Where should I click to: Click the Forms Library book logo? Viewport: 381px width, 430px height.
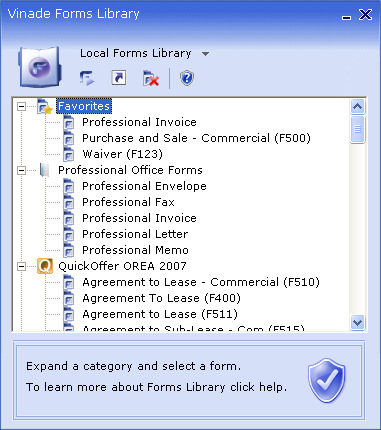(x=40, y=67)
